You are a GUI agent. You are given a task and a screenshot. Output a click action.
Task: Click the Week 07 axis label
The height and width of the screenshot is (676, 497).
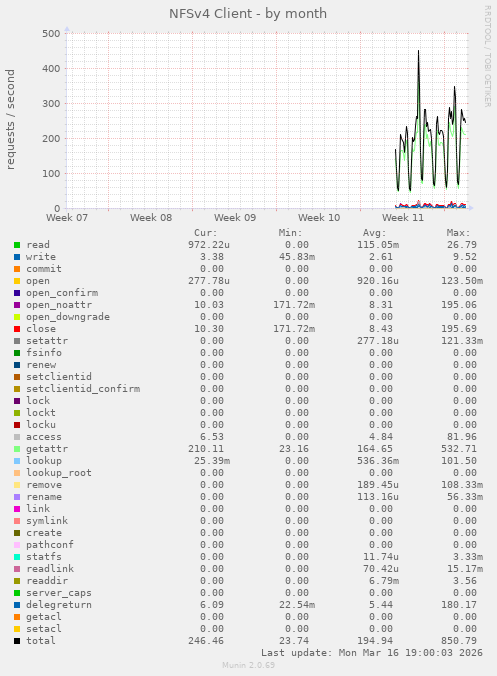click(67, 218)
